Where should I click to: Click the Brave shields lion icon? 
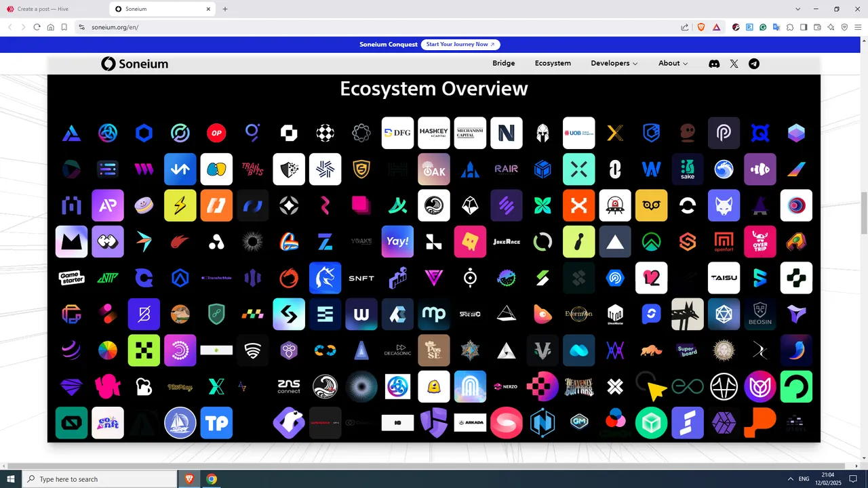tap(701, 27)
